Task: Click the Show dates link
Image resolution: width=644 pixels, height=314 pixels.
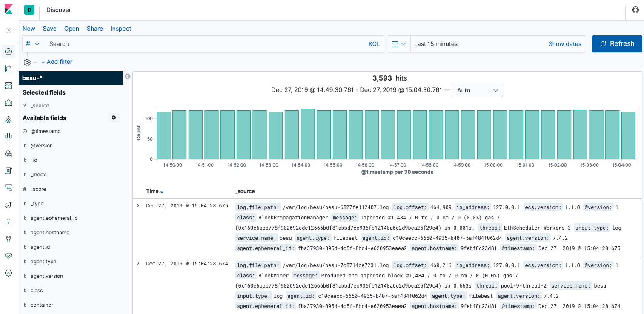Action: click(x=565, y=43)
